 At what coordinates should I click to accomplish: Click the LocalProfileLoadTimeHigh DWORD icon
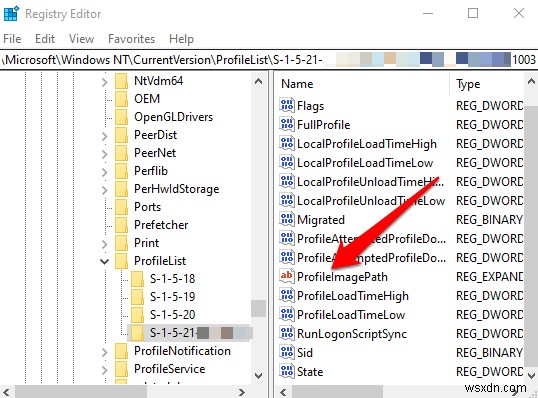286,143
